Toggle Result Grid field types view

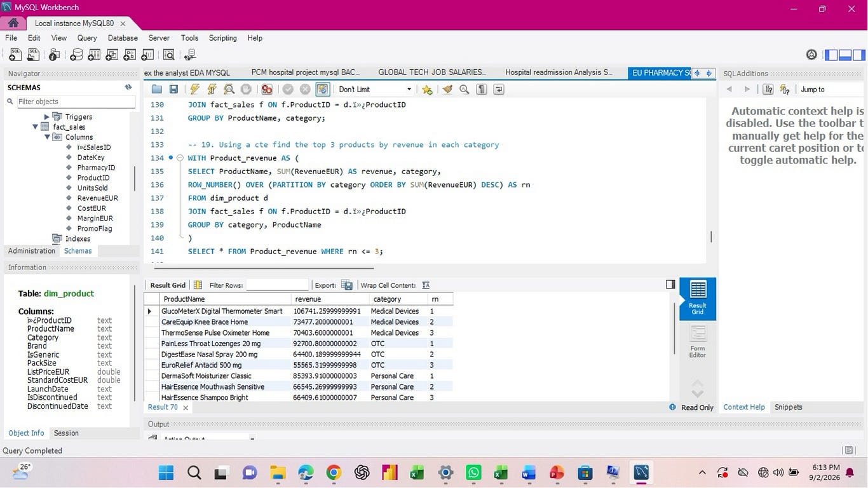(x=198, y=285)
